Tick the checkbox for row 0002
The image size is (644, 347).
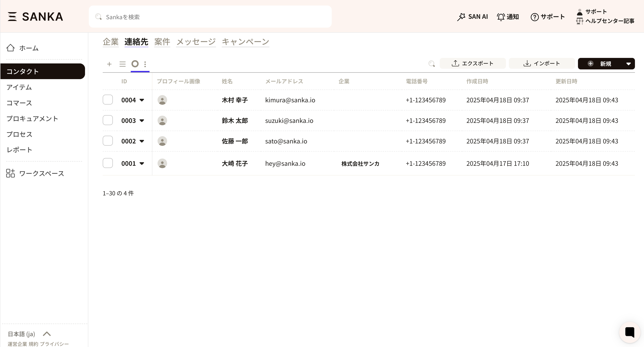[x=108, y=141]
